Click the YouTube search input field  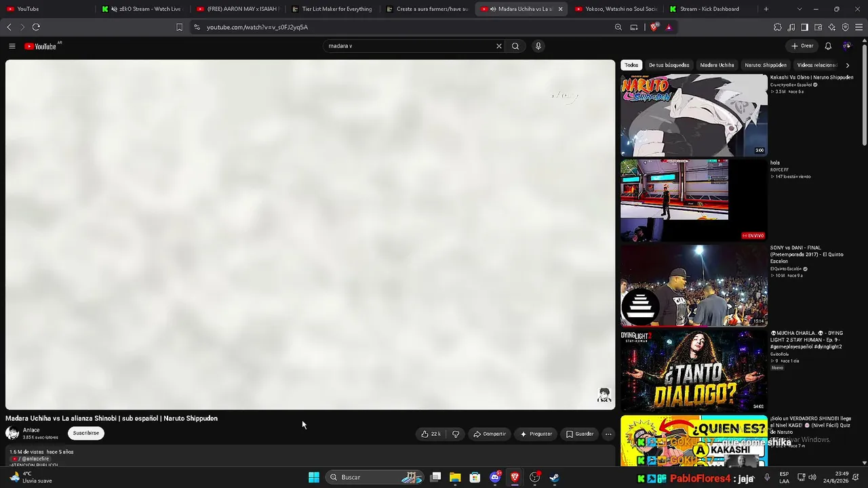[x=409, y=46]
